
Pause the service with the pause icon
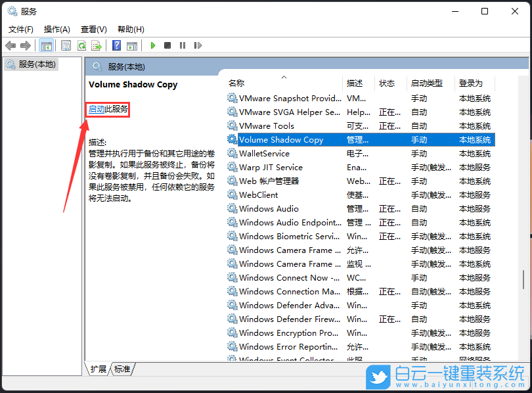182,45
